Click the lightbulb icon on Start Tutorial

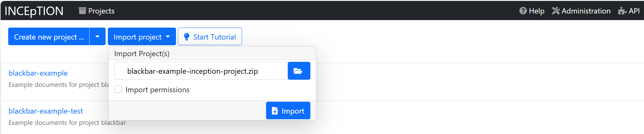click(x=186, y=37)
